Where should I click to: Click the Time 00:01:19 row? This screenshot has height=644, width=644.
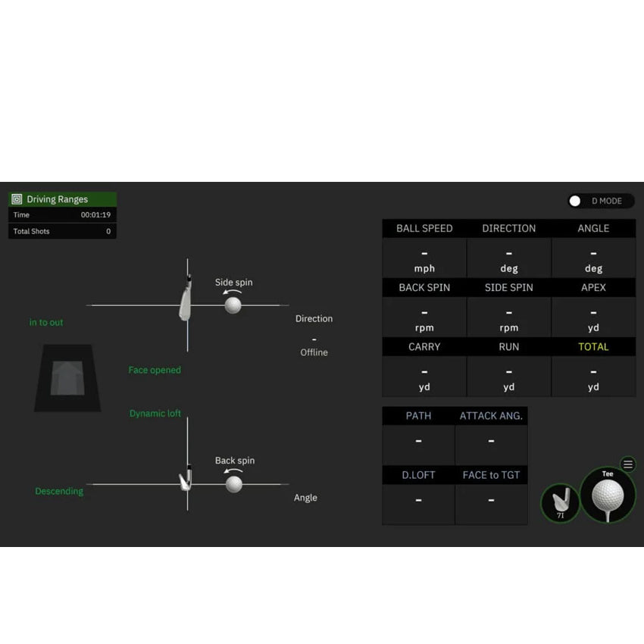pyautogui.click(x=62, y=215)
